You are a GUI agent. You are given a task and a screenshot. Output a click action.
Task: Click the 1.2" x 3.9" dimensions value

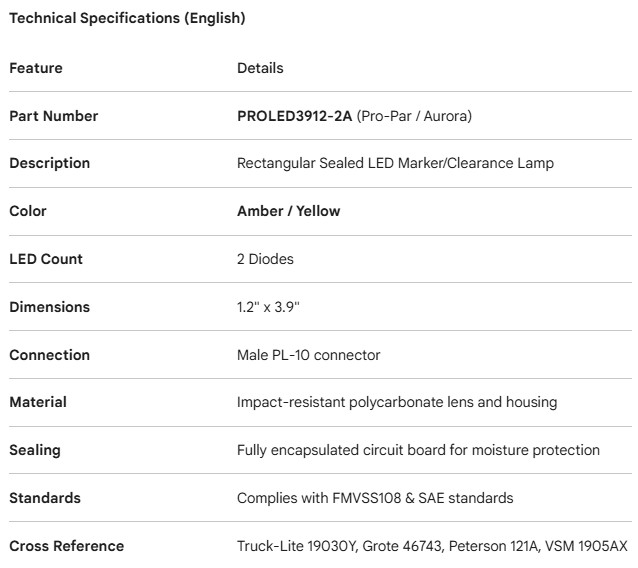pyautogui.click(x=268, y=307)
